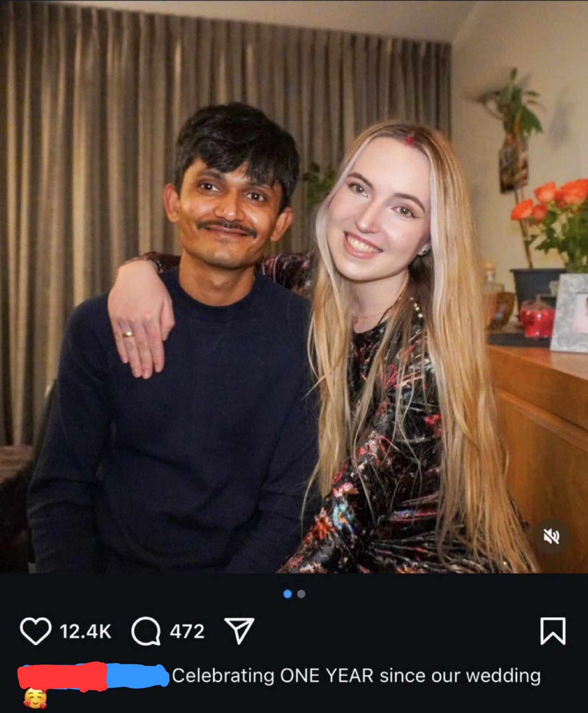The width and height of the screenshot is (588, 713).
Task: Open comments via the speech bubble icon
Action: coord(146,631)
